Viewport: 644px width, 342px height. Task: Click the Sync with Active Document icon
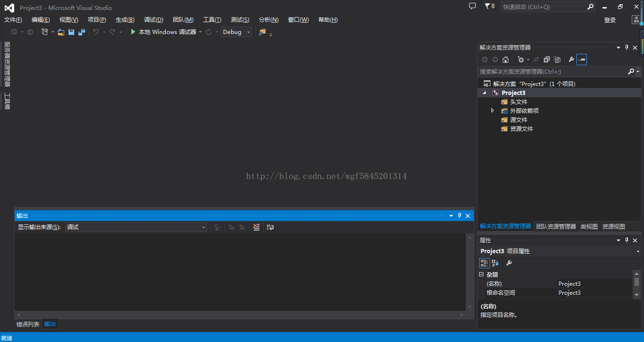coord(537,60)
